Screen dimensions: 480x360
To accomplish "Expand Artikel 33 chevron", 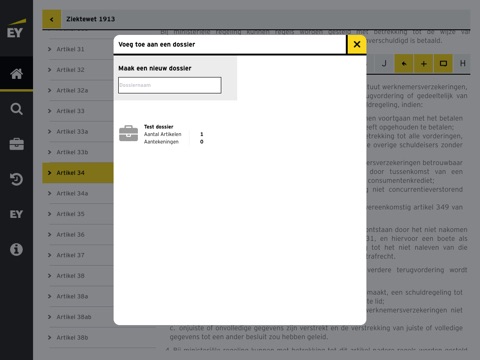I will click(x=49, y=111).
